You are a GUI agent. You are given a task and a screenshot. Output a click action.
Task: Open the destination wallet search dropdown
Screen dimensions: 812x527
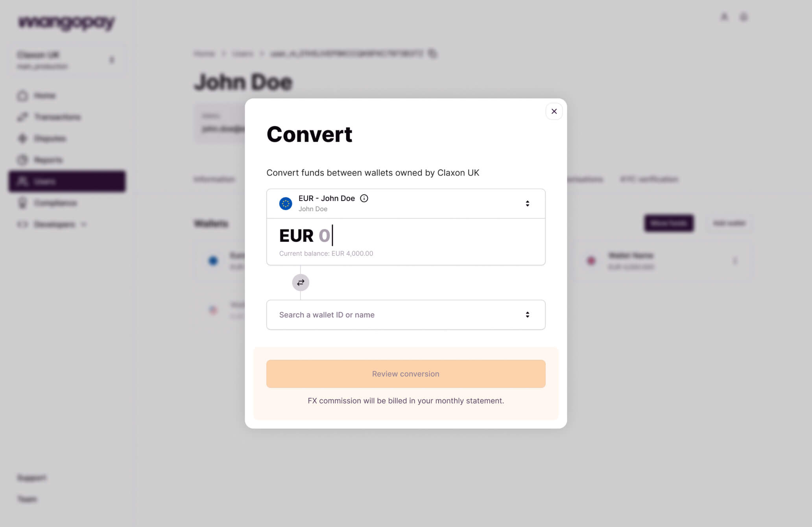pos(406,315)
